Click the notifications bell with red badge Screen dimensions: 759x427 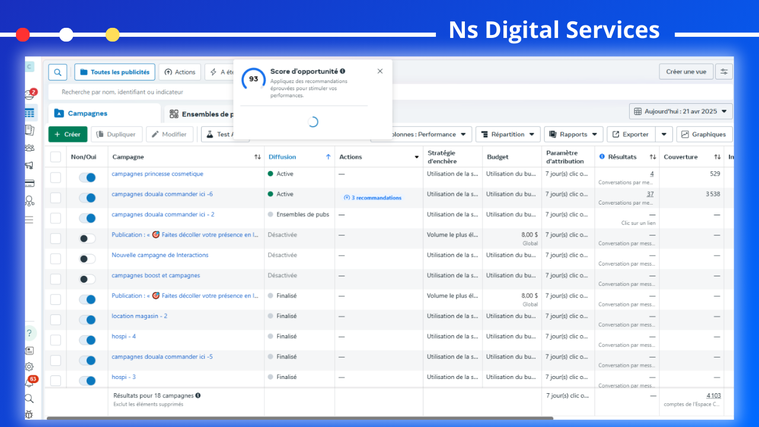coord(30,382)
